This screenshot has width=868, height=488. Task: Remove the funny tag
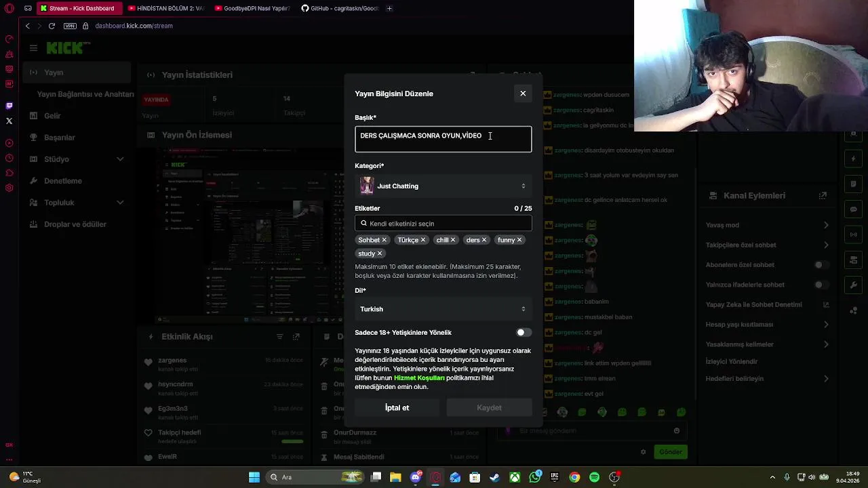[519, 240]
